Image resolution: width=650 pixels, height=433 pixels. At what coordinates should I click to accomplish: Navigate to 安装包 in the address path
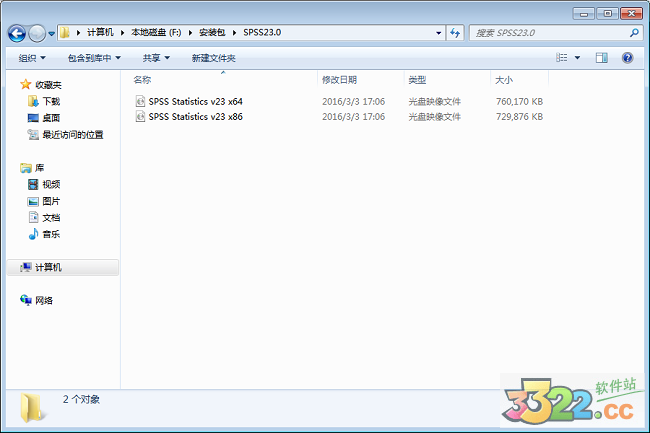pos(212,32)
